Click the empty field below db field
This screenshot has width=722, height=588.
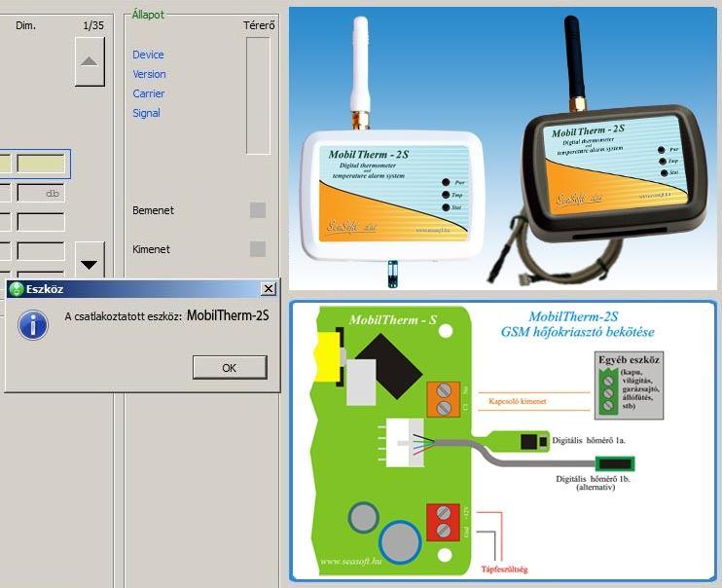tap(41, 222)
